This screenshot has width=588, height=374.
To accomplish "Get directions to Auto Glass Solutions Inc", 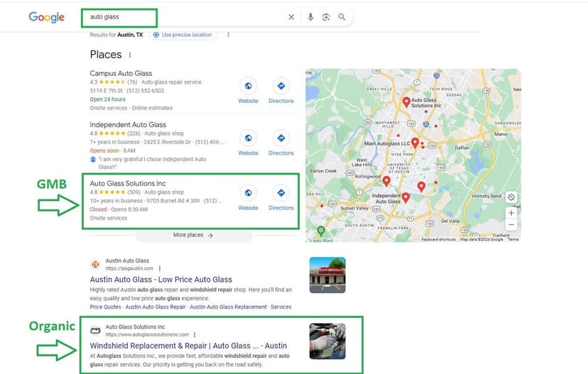I will (281, 193).
